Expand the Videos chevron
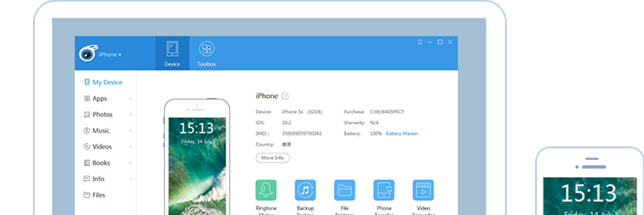 pos(131,147)
